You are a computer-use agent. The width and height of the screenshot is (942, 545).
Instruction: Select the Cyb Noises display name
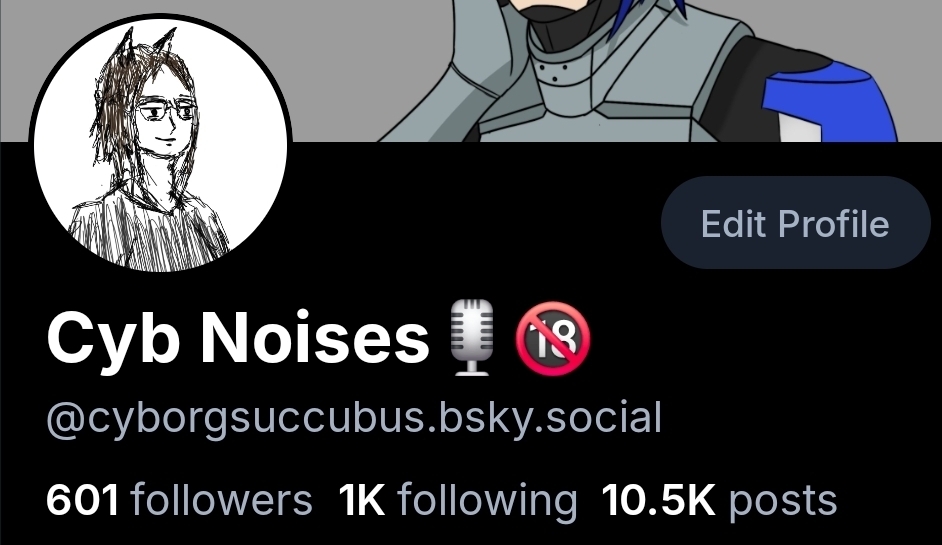point(238,338)
